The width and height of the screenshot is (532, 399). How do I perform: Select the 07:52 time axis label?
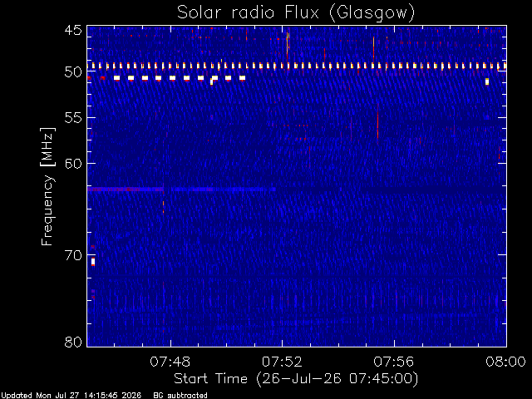pyautogui.click(x=282, y=362)
